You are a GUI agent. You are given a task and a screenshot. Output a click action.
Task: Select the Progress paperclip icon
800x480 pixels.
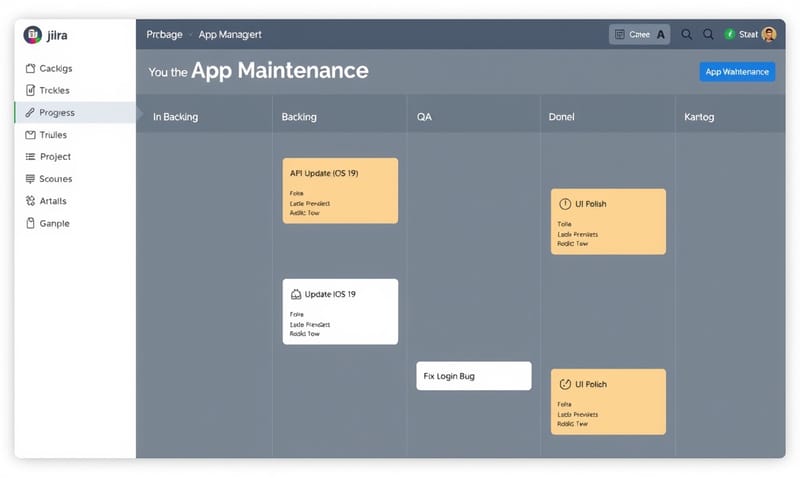coord(30,112)
